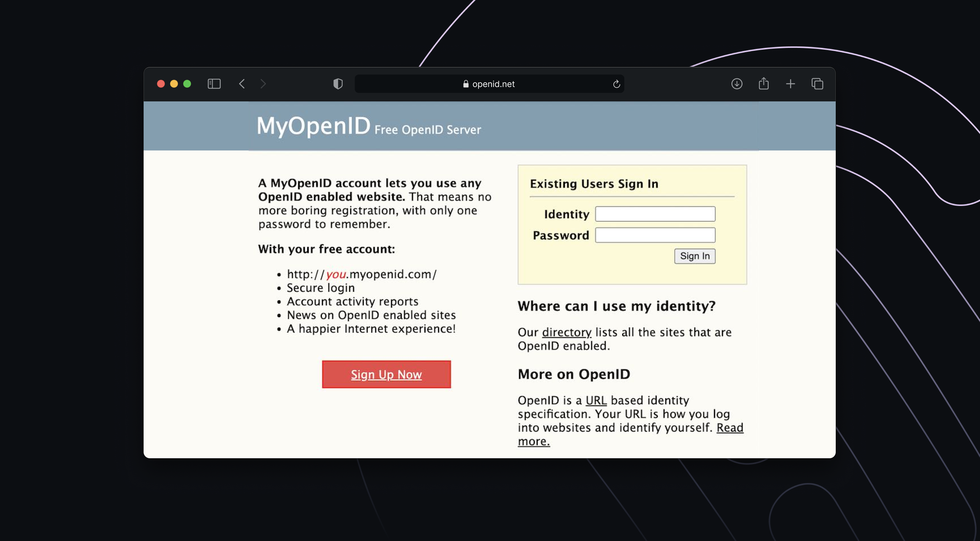Click the green fullscreen window button
Image resolution: width=980 pixels, height=541 pixels.
tap(187, 84)
